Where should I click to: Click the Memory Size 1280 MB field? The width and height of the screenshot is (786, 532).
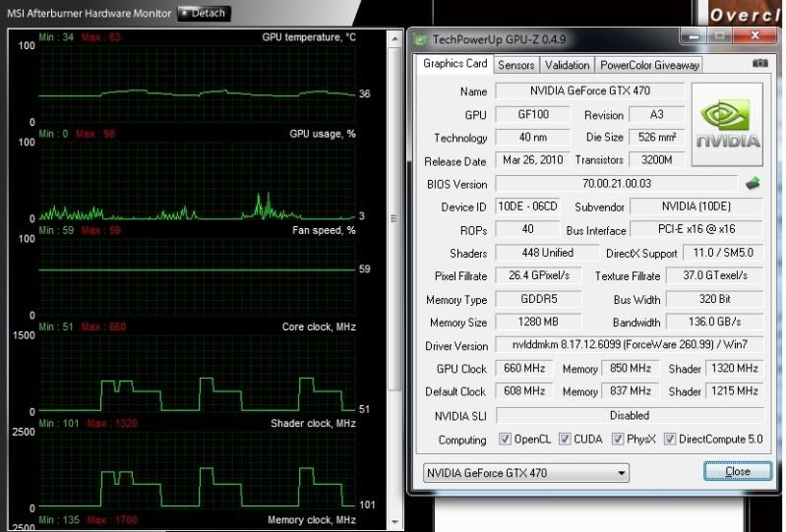[538, 322]
